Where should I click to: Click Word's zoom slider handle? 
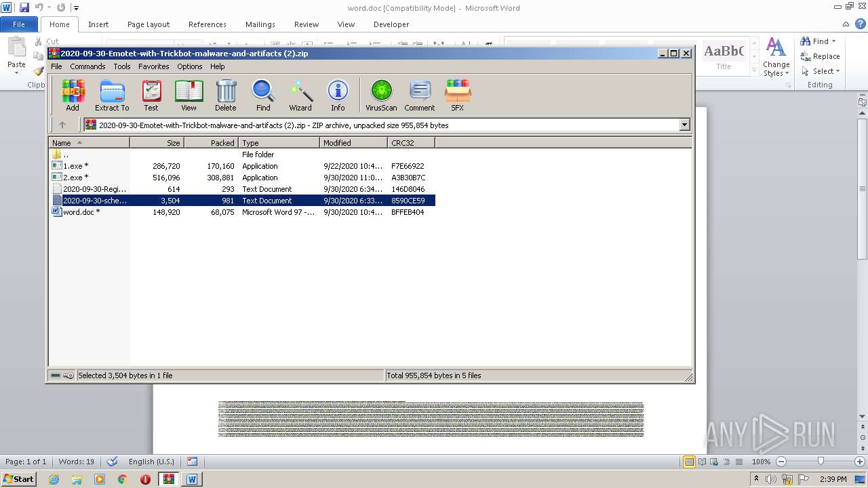[x=821, y=462]
